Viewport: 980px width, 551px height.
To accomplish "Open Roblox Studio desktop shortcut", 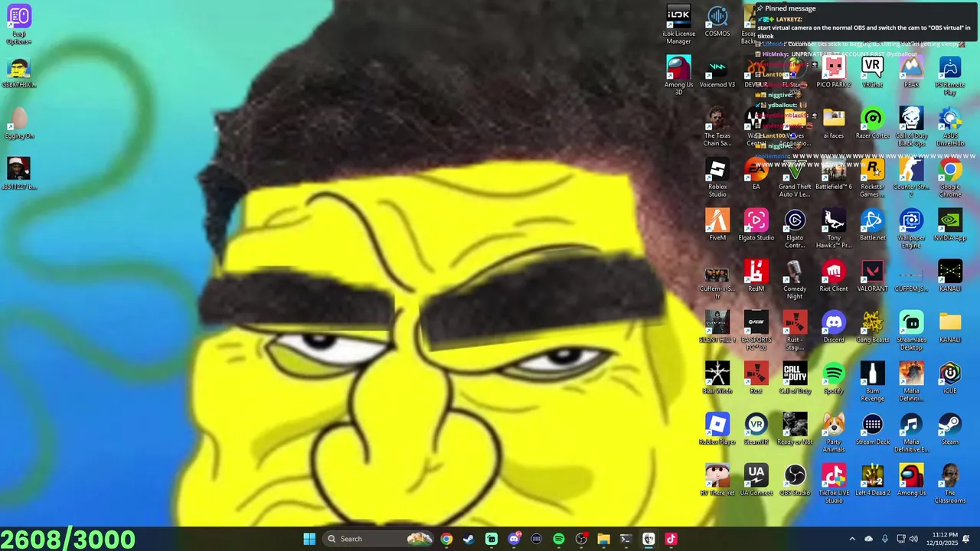I will tap(717, 178).
